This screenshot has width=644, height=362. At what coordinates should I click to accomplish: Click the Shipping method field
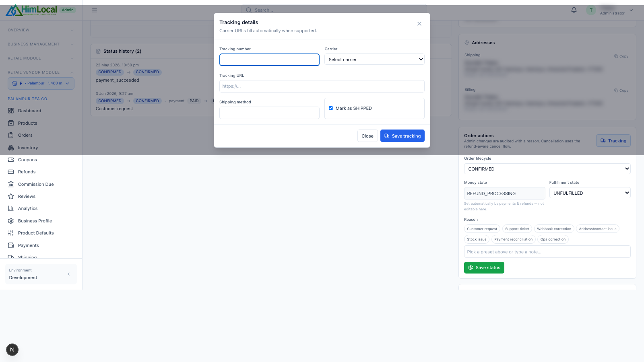tap(269, 113)
